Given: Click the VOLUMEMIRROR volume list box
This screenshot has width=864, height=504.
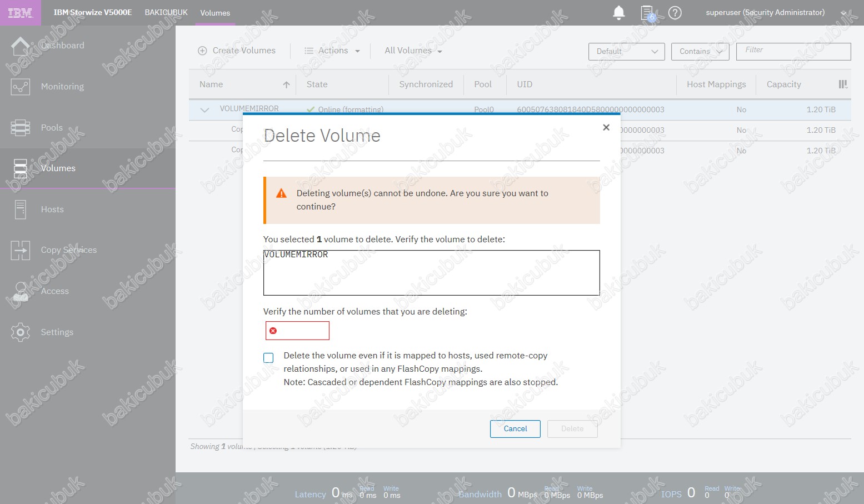Looking at the screenshot, I should 431,273.
